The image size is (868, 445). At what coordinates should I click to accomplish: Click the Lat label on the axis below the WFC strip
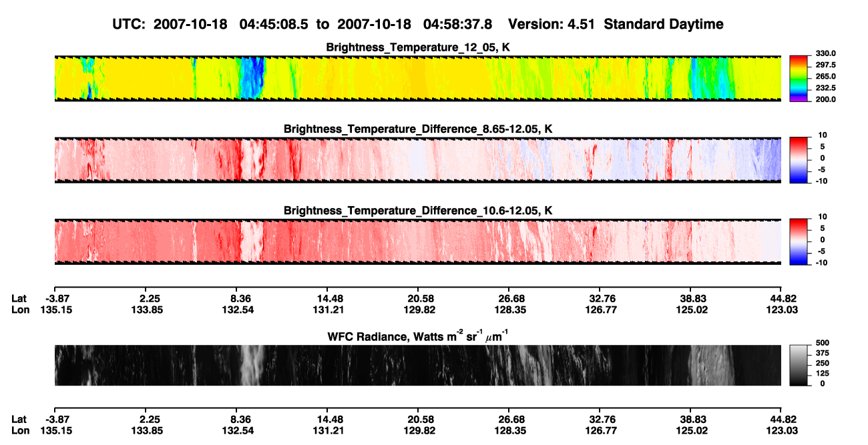coord(19,420)
